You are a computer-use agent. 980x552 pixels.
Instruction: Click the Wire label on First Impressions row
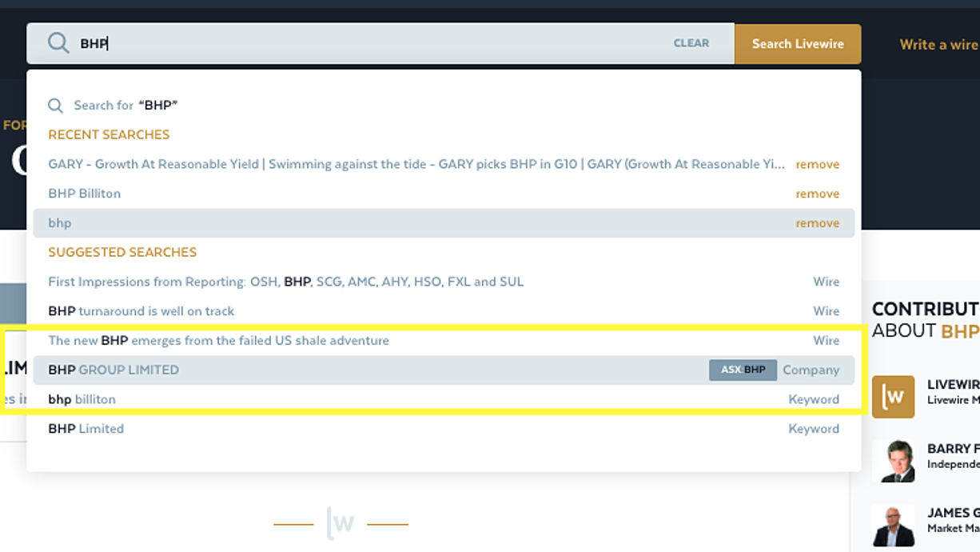point(827,282)
